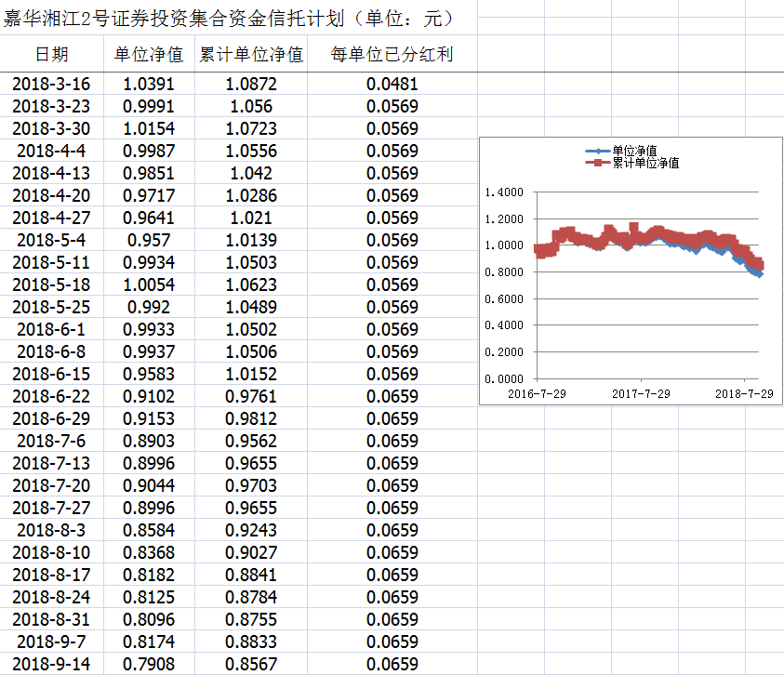Select the value 0.9044
This screenshot has width=784, height=675.
point(149,485)
